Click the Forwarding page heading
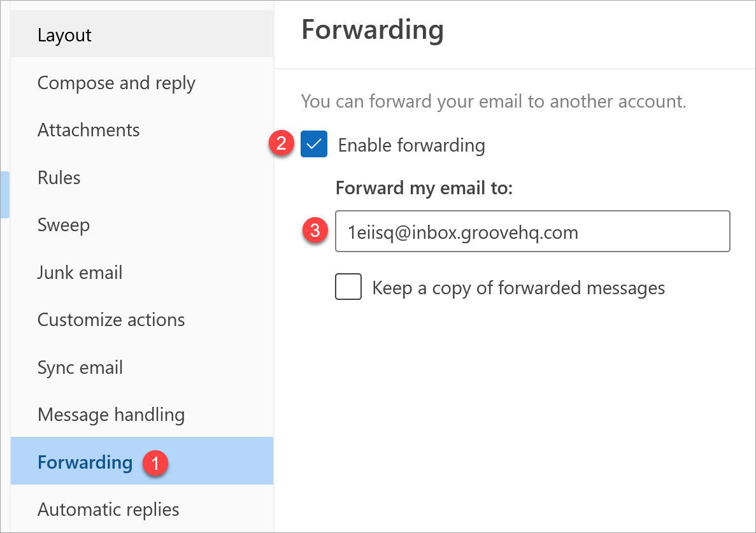The image size is (756, 533). (x=372, y=31)
